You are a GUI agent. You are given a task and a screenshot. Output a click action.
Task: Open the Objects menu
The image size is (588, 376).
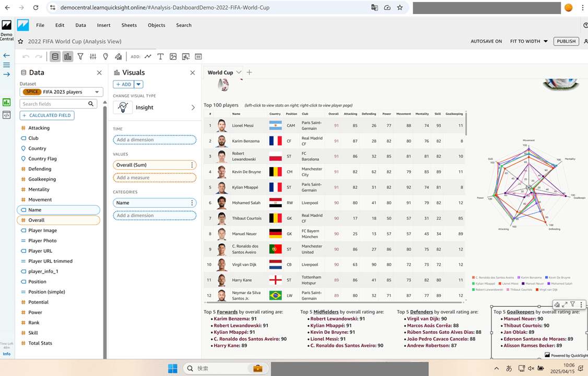click(x=156, y=25)
